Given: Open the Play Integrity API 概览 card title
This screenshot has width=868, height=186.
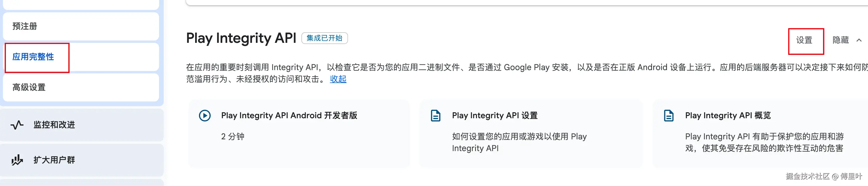Looking at the screenshot, I should [x=727, y=116].
